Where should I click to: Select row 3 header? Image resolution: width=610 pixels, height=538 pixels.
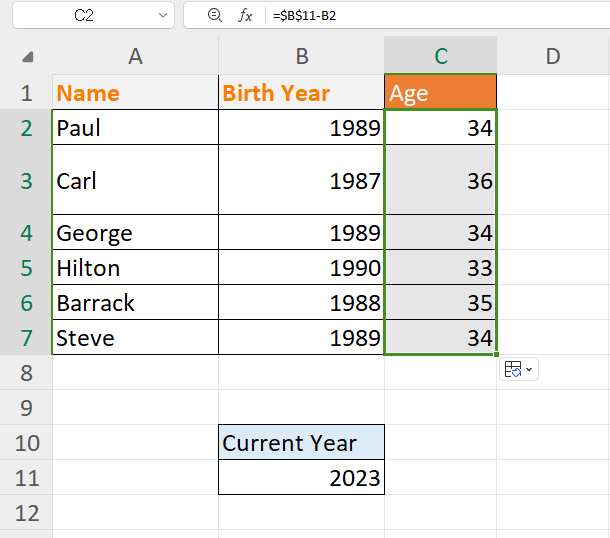point(26,180)
